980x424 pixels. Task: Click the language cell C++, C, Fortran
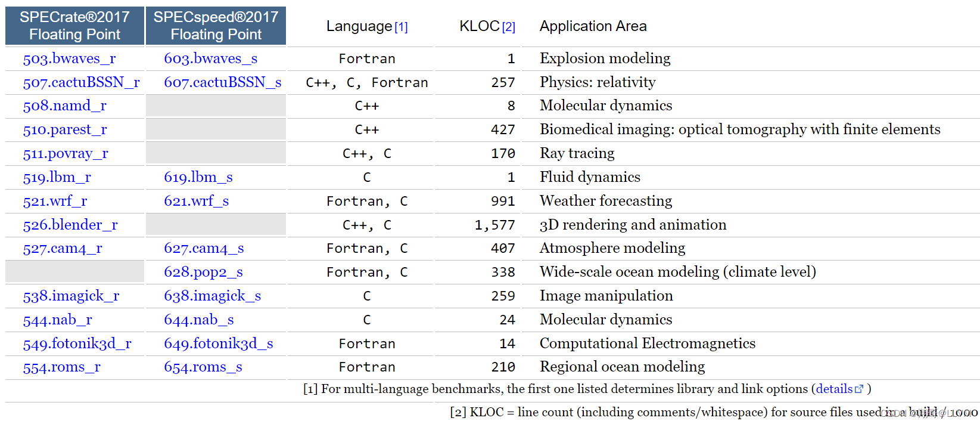coord(367,82)
